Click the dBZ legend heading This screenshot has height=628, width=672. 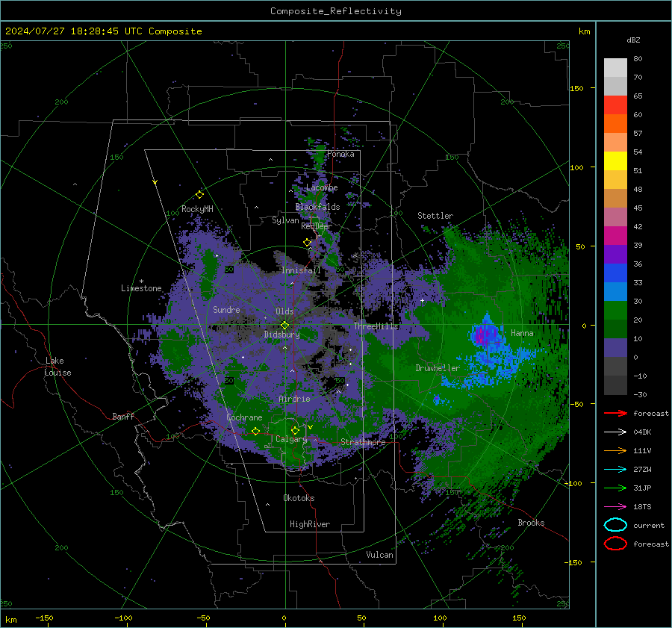click(633, 40)
